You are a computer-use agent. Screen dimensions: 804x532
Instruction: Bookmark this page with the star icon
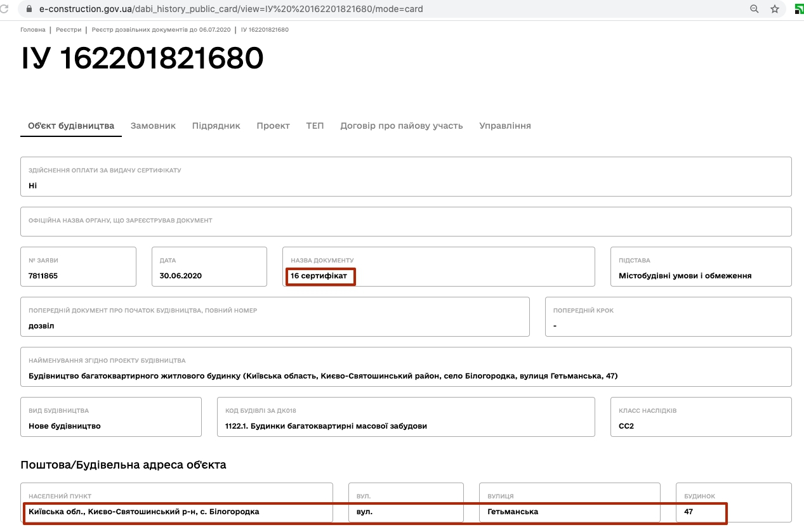click(x=775, y=10)
